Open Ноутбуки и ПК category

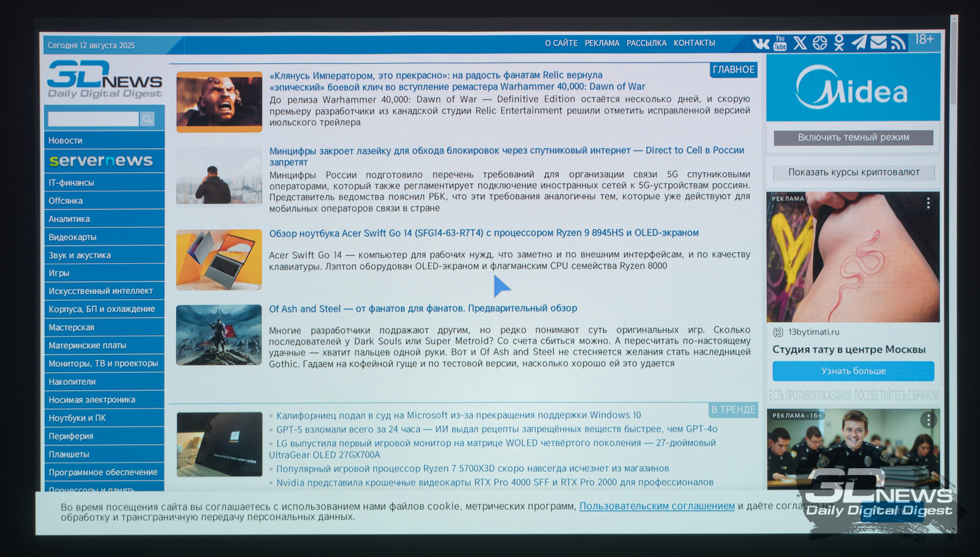[x=104, y=418]
